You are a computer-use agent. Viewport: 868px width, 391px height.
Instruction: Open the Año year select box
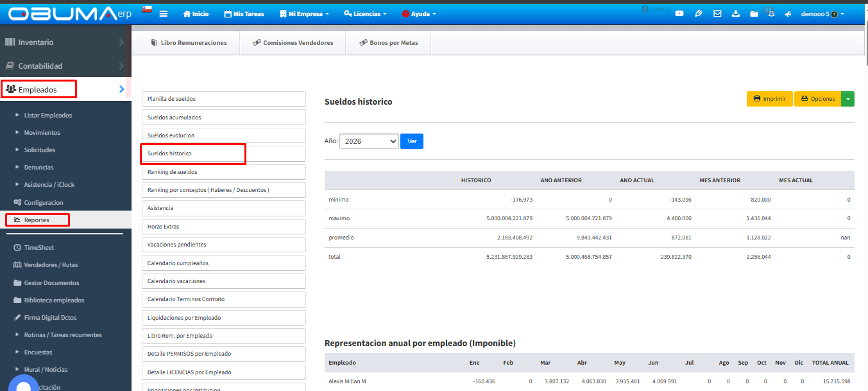point(369,141)
